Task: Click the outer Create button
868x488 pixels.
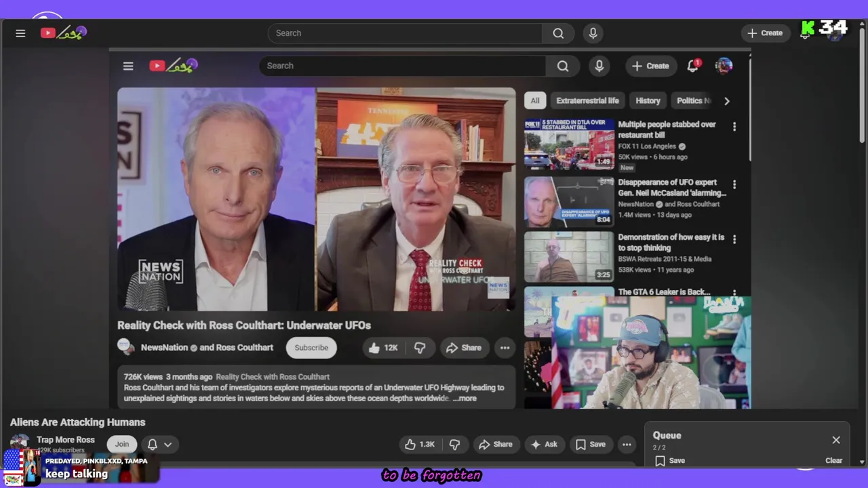Action: point(765,33)
